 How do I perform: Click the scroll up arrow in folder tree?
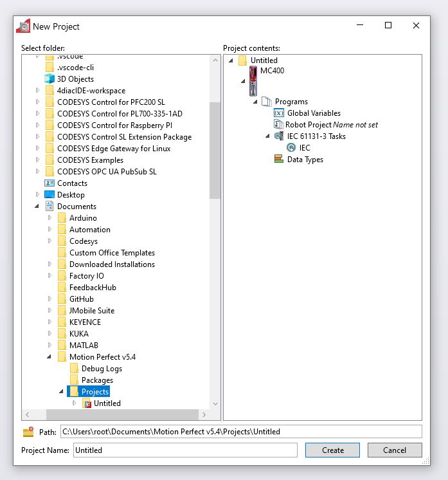coord(215,60)
